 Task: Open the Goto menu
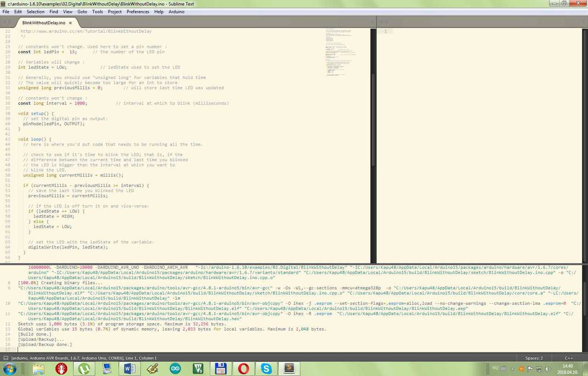click(82, 11)
